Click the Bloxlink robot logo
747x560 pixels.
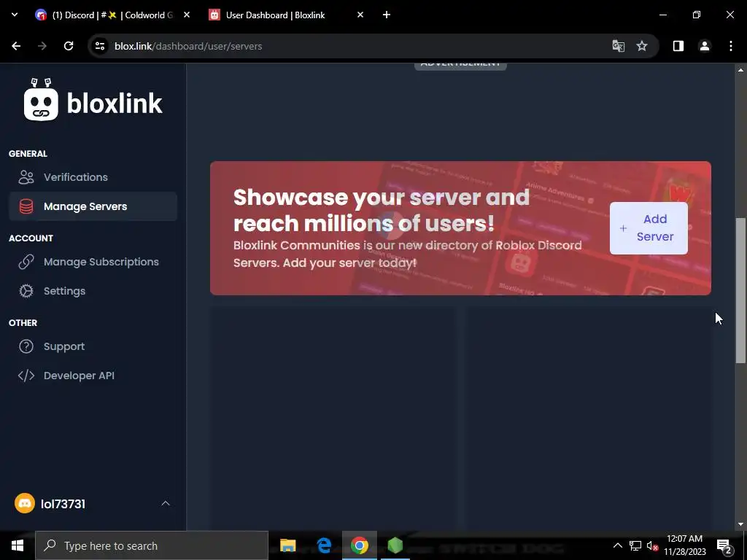(x=41, y=99)
